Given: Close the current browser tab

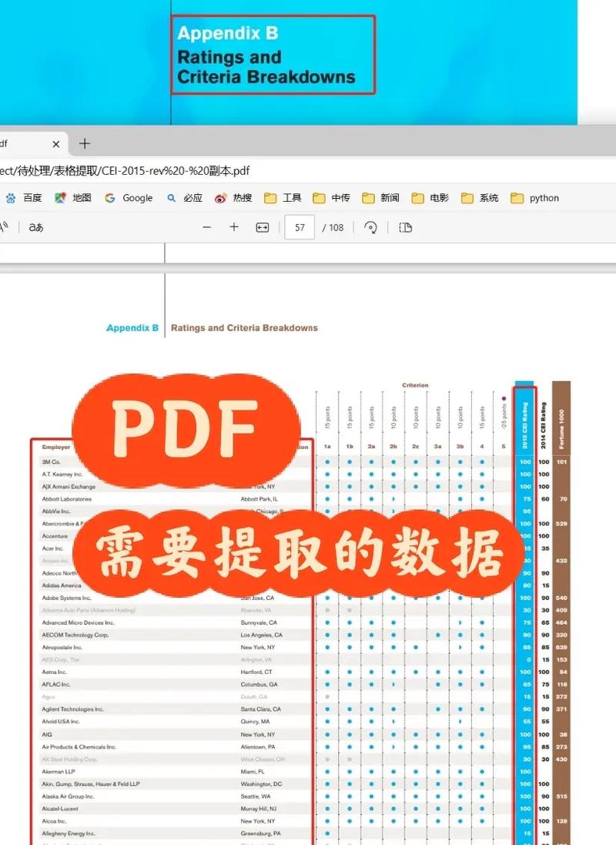Looking at the screenshot, I should click(56, 144).
